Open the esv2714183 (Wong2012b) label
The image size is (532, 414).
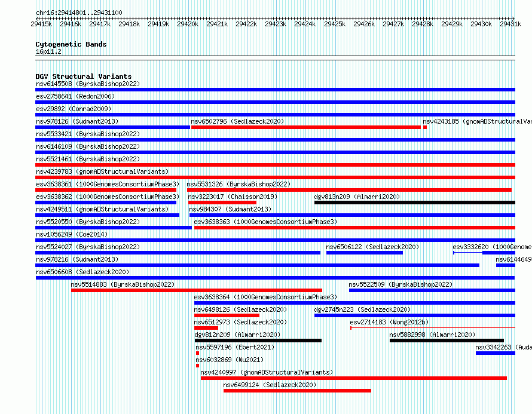pyautogui.click(x=389, y=322)
